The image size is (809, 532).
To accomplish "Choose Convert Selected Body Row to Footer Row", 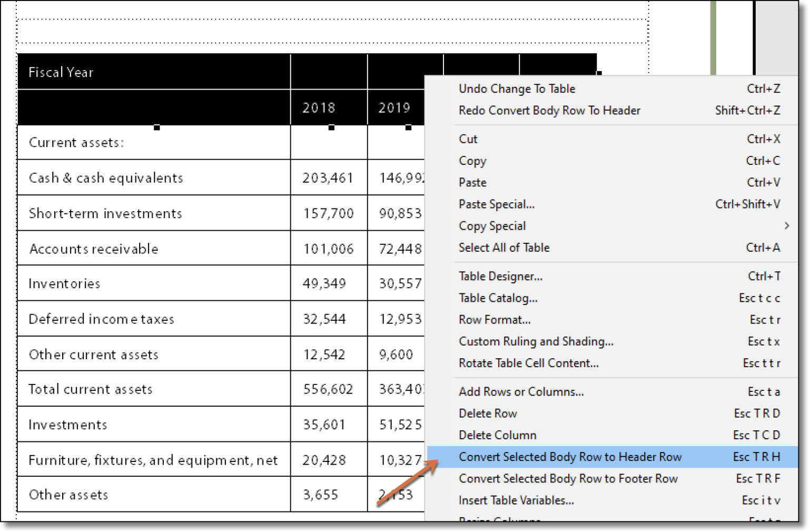I will click(x=568, y=478).
